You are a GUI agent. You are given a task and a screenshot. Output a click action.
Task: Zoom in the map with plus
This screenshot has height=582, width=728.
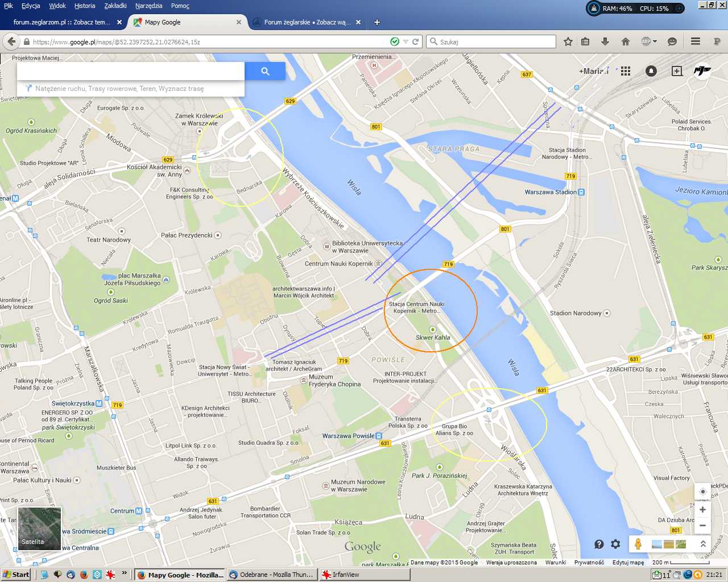(x=703, y=510)
